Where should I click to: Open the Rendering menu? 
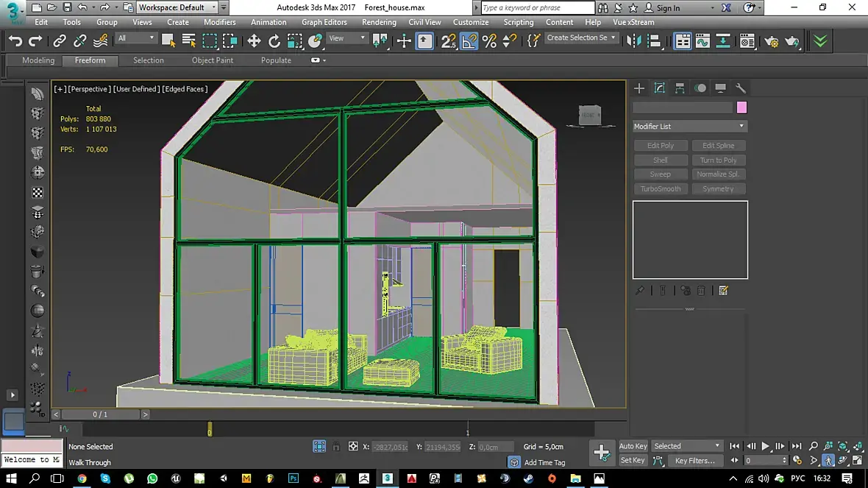[x=379, y=22]
